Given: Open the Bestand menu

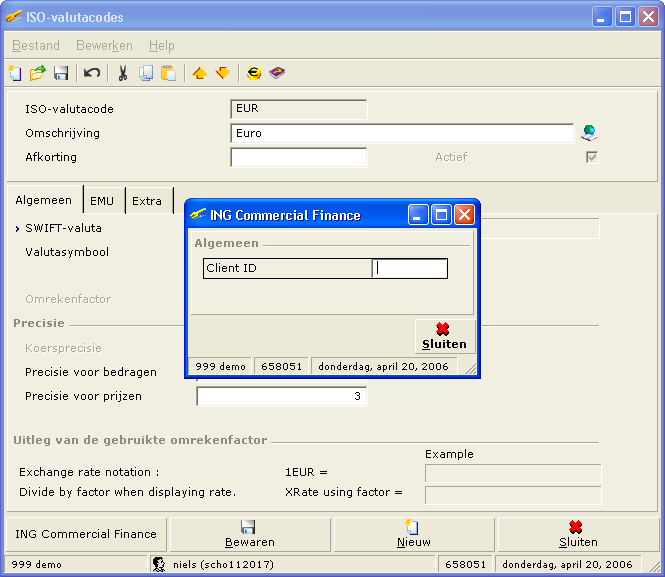Looking at the screenshot, I should pos(36,45).
